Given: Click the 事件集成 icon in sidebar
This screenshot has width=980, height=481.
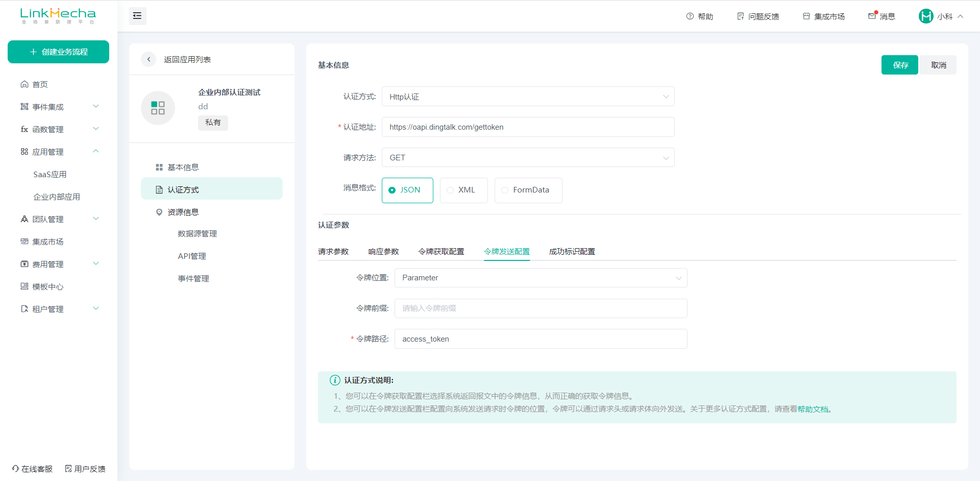Looking at the screenshot, I should (x=24, y=107).
